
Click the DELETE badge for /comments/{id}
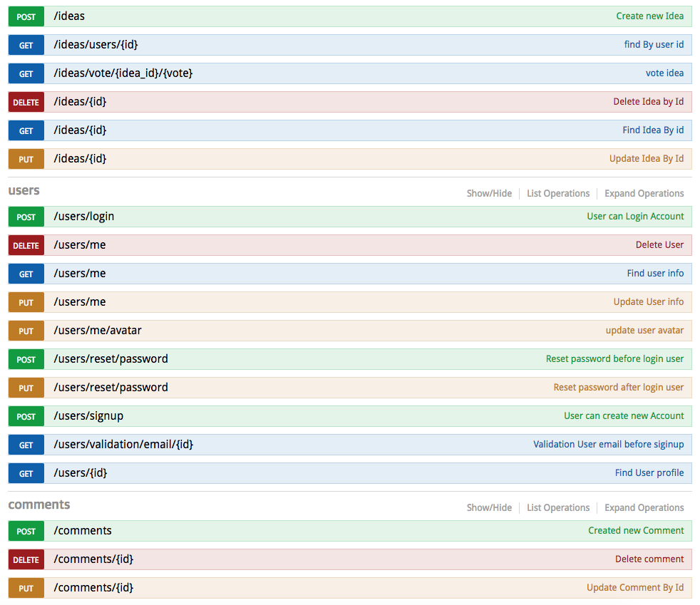point(26,560)
